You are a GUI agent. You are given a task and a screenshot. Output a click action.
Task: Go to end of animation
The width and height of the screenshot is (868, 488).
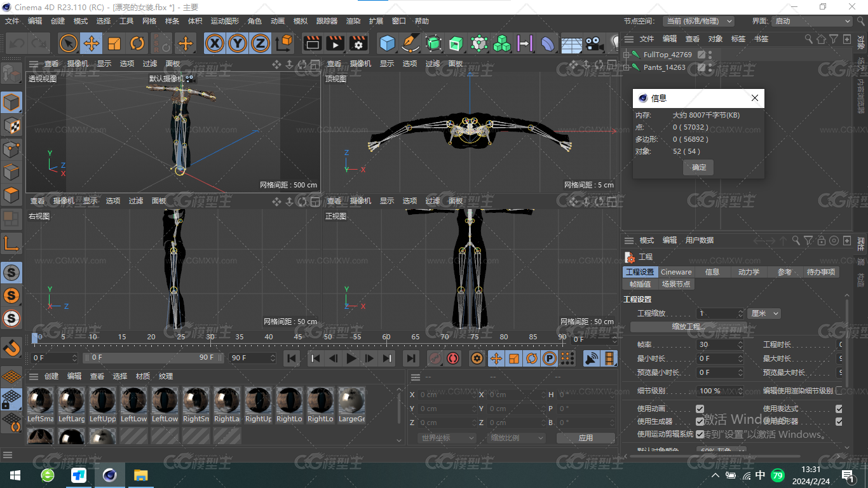tap(411, 358)
